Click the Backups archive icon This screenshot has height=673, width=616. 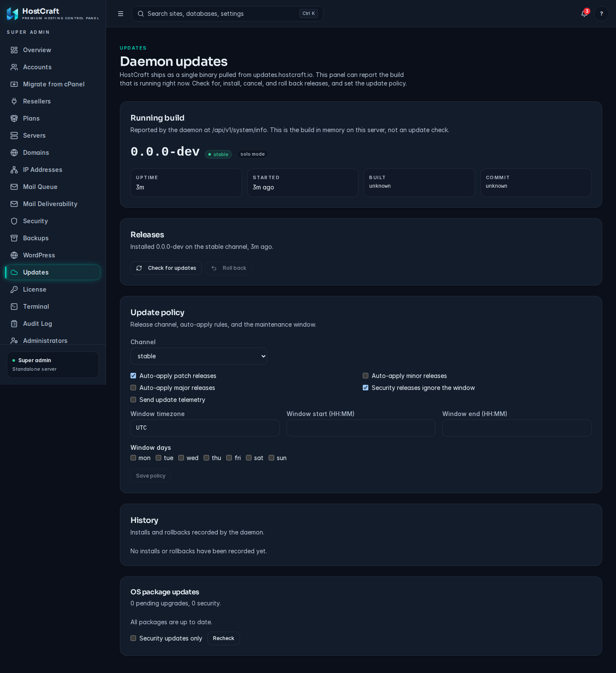[x=14, y=238]
